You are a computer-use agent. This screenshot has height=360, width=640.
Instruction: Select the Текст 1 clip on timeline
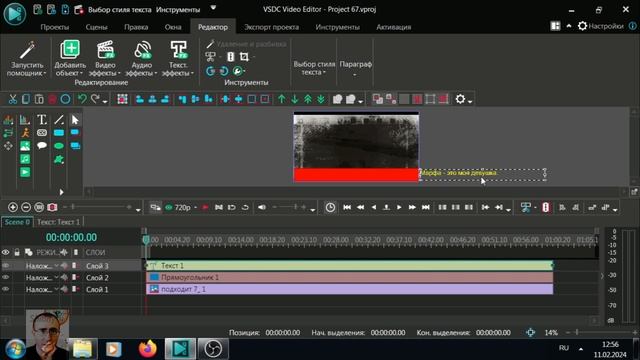point(349,266)
